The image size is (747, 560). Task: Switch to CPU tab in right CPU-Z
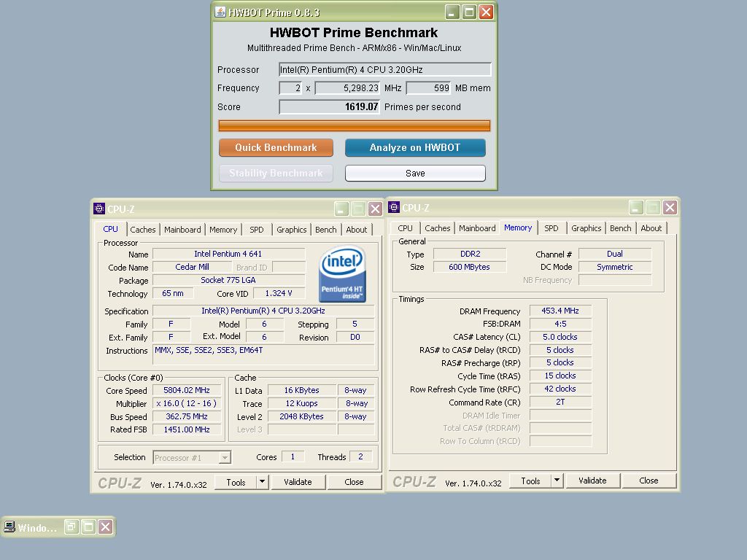pos(405,228)
